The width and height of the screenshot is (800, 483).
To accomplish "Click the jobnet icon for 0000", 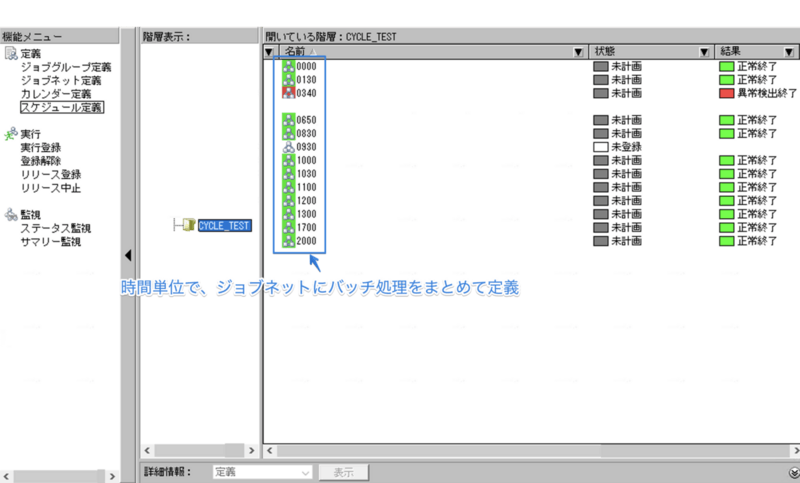I will click(x=289, y=66).
